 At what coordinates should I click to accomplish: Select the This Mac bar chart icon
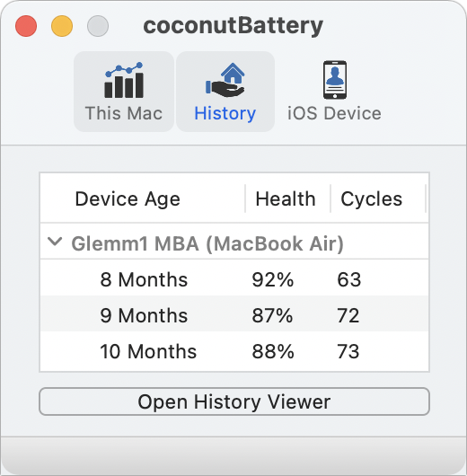point(124,80)
